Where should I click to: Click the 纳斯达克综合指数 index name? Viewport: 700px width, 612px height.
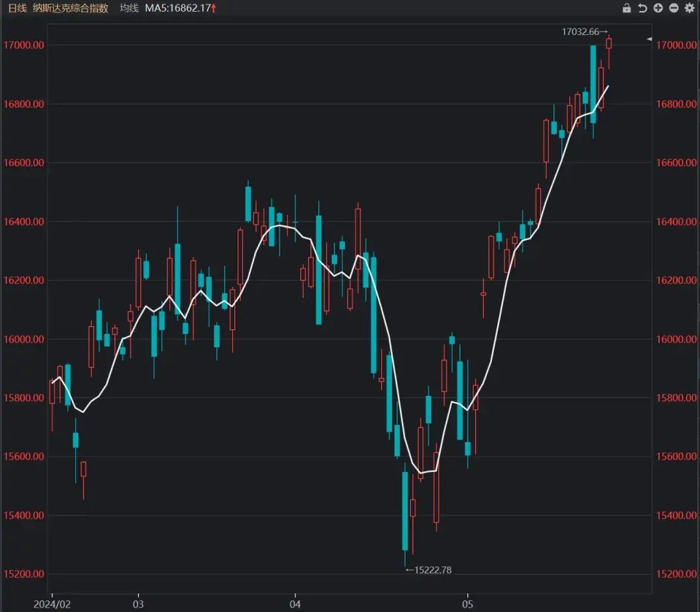pos(71,8)
